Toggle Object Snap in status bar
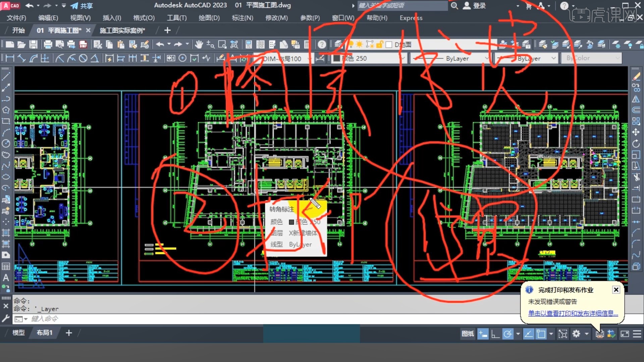 tap(541, 334)
